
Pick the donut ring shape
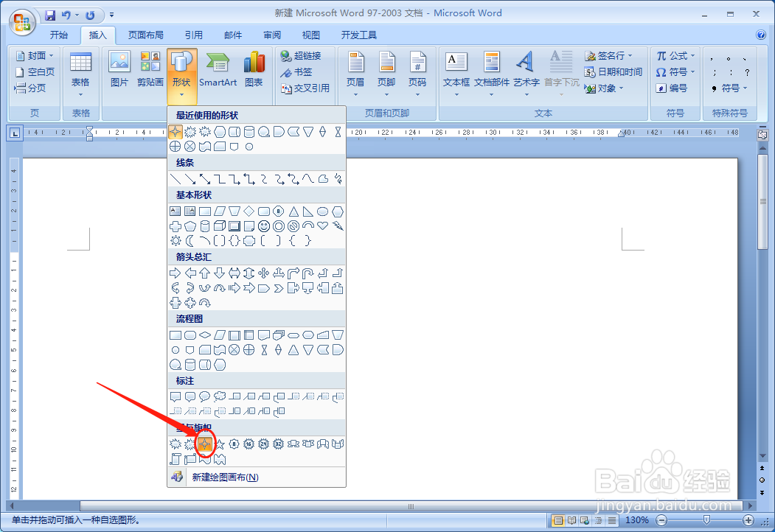[x=279, y=226]
